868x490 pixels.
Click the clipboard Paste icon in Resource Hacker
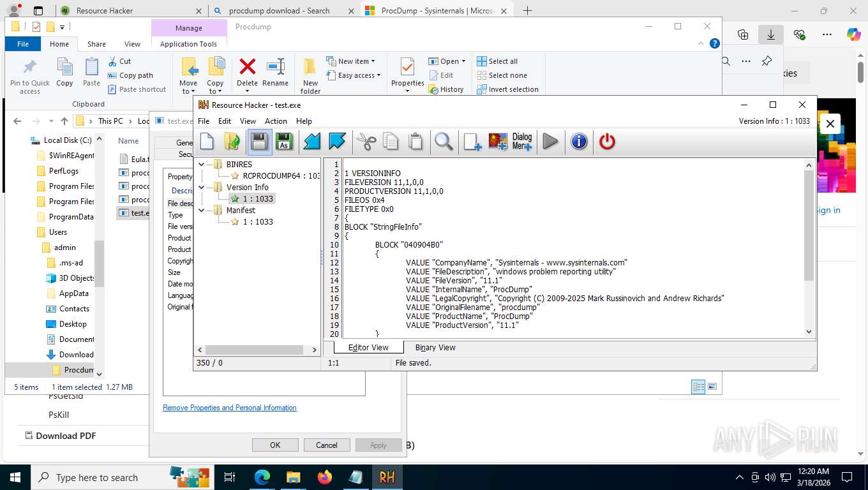click(415, 142)
